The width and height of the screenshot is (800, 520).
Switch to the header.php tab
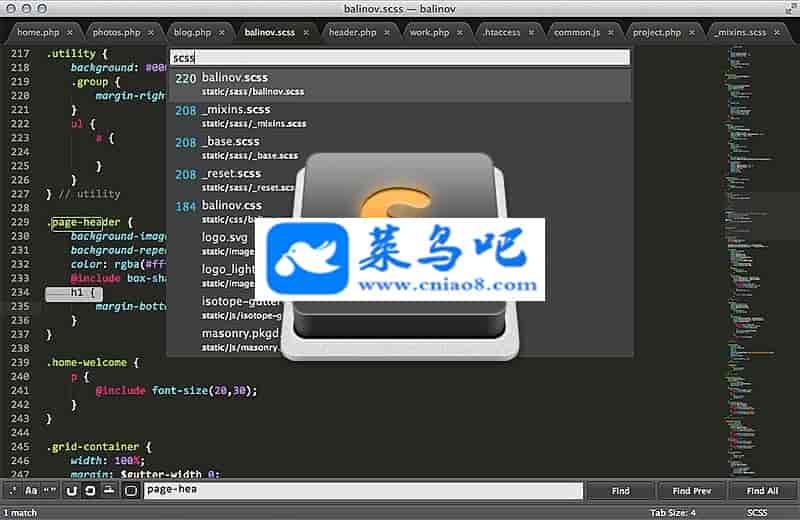coord(352,32)
